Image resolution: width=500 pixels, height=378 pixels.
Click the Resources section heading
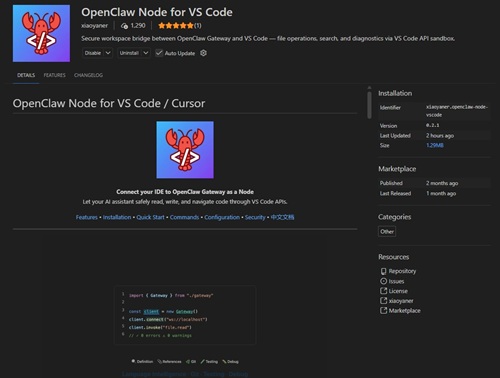pos(393,257)
